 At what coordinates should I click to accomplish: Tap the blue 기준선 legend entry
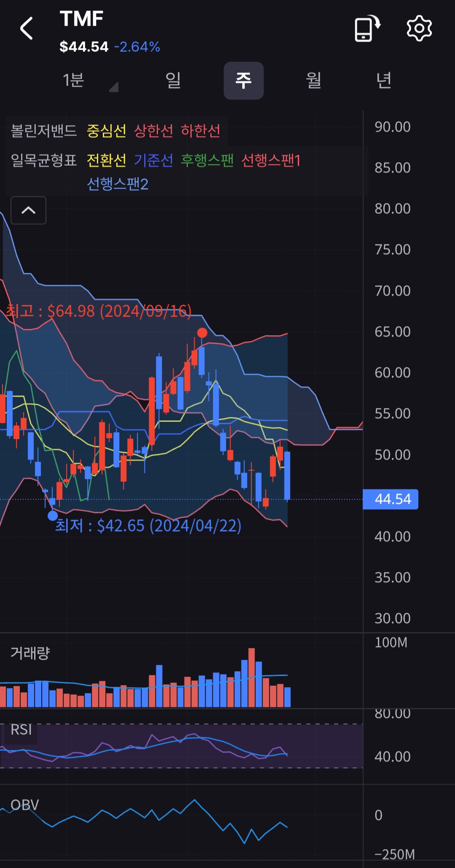coord(153,160)
